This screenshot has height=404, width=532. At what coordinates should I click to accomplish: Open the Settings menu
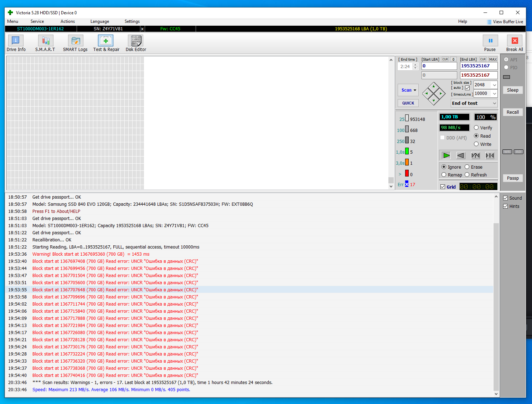[132, 21]
